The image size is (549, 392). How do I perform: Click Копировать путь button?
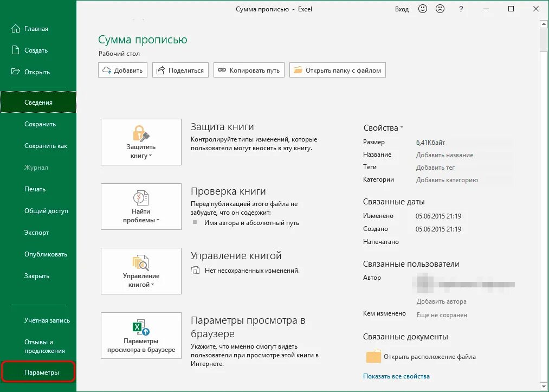(x=249, y=70)
